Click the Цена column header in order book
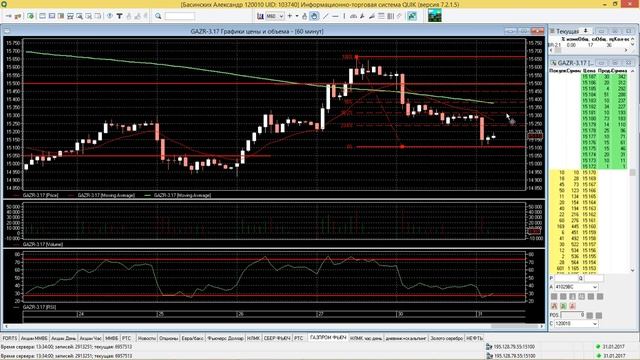Viewport: 640px width, 360px height. coord(589,71)
